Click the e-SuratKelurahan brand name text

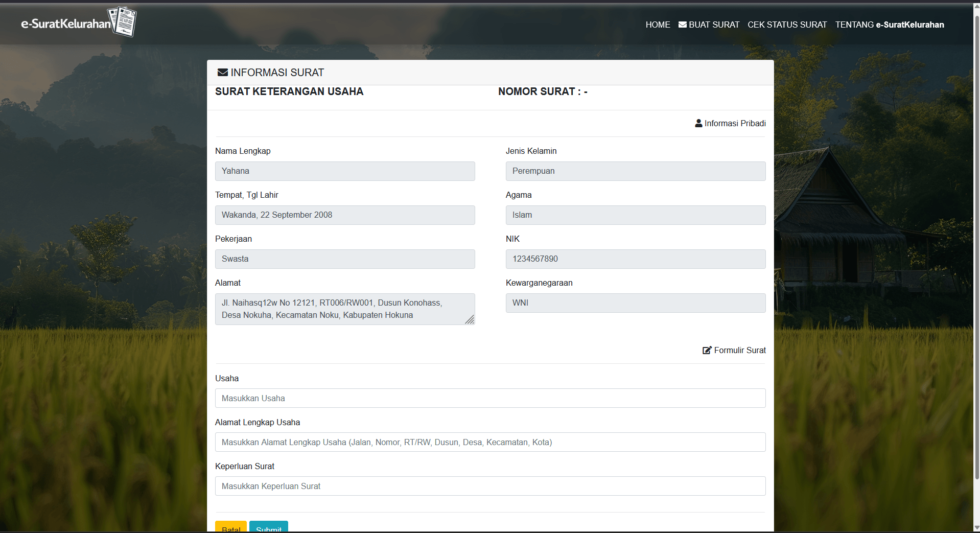66,24
